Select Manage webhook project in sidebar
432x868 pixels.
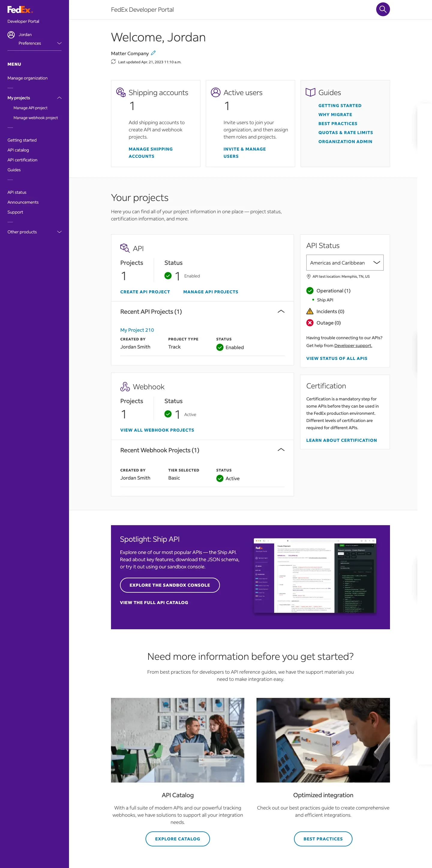[36, 118]
